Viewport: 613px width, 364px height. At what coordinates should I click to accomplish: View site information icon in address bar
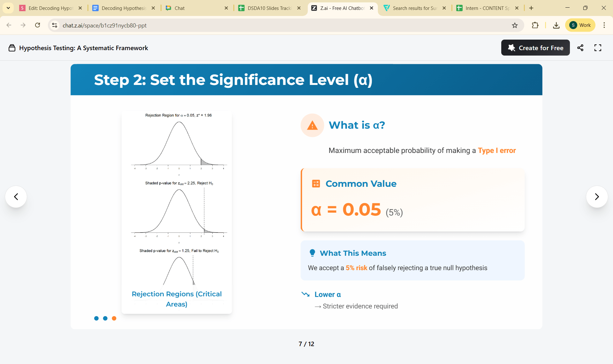point(55,25)
